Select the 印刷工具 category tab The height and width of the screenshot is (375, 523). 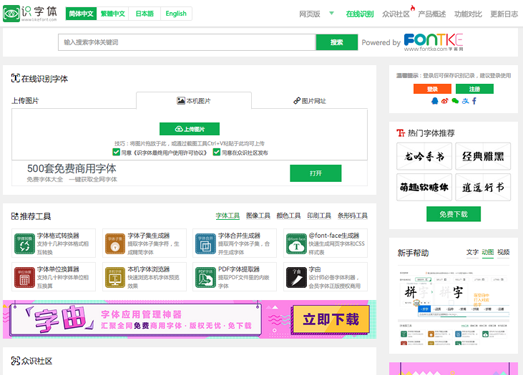(319, 216)
